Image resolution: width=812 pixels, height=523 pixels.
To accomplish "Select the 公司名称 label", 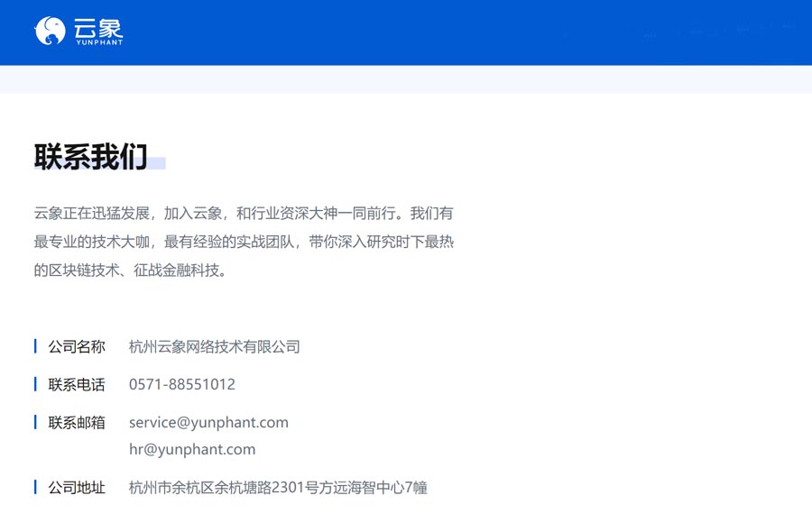I will tap(77, 347).
